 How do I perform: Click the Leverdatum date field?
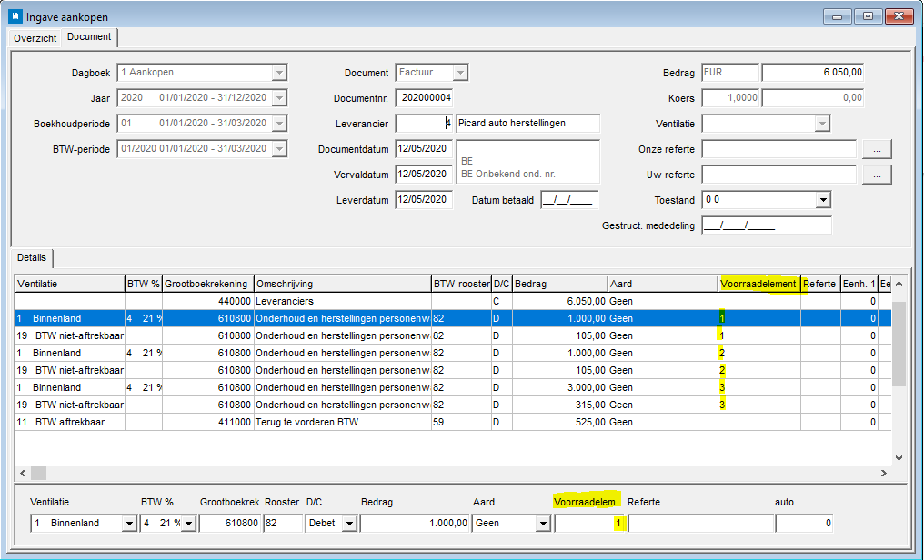424,200
